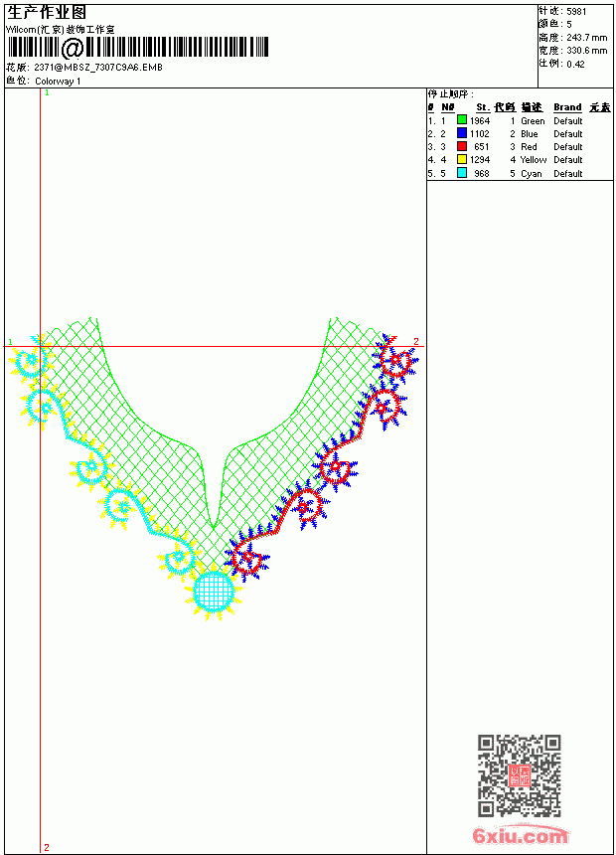Click the blue color swatch in stop sequence
The width and height of the screenshot is (616, 855).
(462, 133)
